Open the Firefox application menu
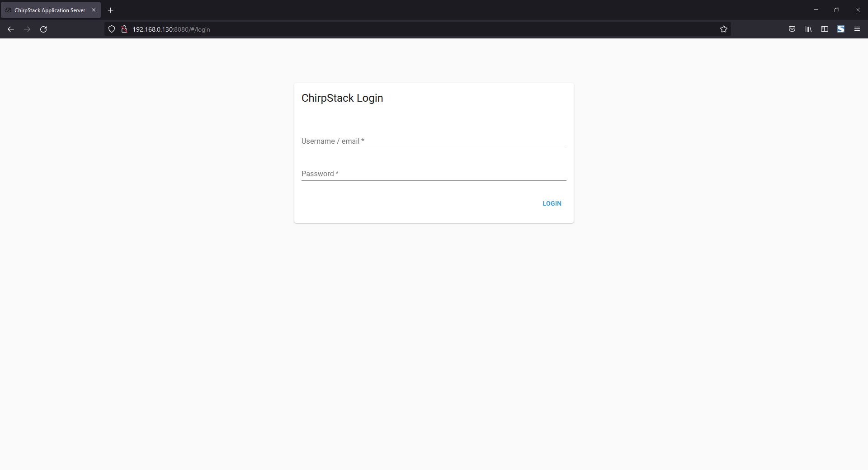Viewport: 868px width, 470px height. coord(857,29)
